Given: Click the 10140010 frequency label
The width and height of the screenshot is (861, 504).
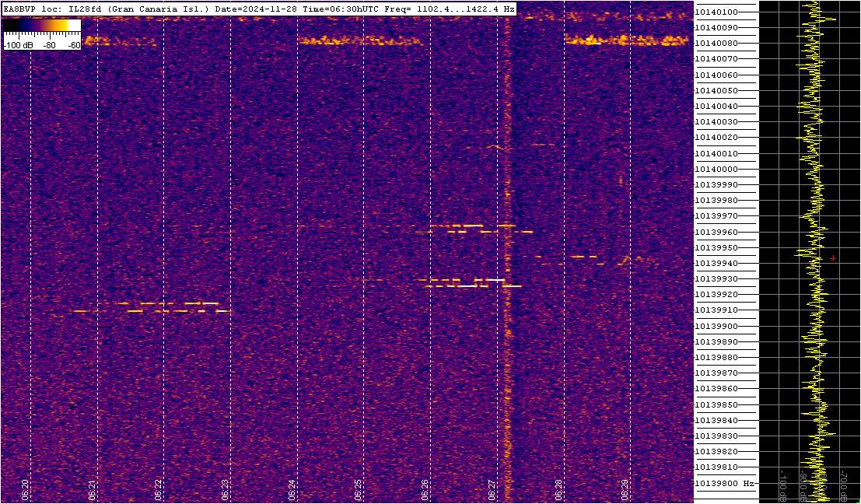Looking at the screenshot, I should (x=716, y=153).
